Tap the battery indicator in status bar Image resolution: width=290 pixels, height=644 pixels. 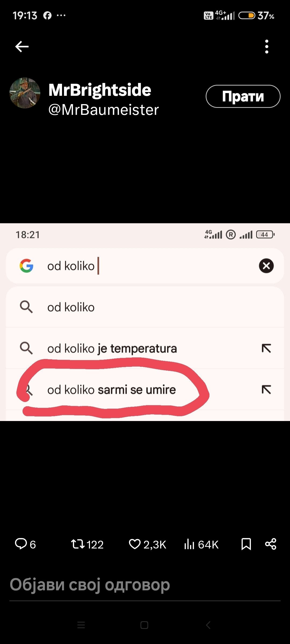tap(247, 16)
